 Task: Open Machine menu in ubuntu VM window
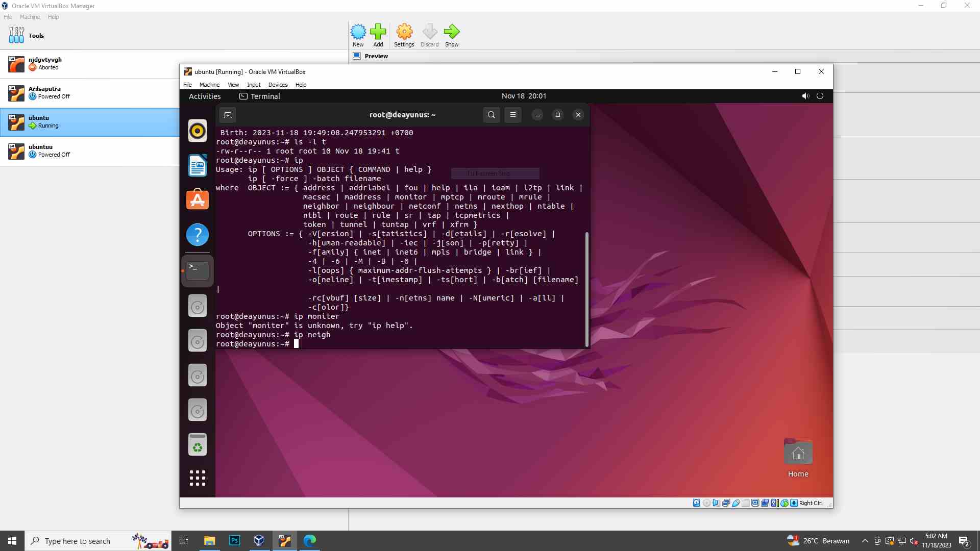pyautogui.click(x=209, y=85)
